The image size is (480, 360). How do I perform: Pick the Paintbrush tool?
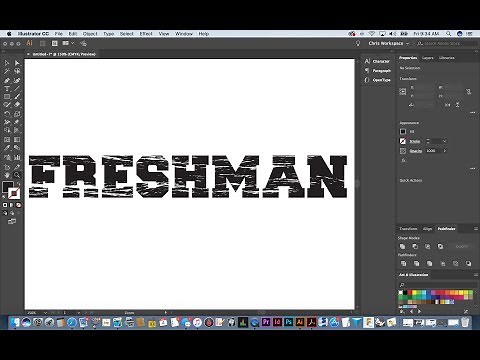click(17, 97)
